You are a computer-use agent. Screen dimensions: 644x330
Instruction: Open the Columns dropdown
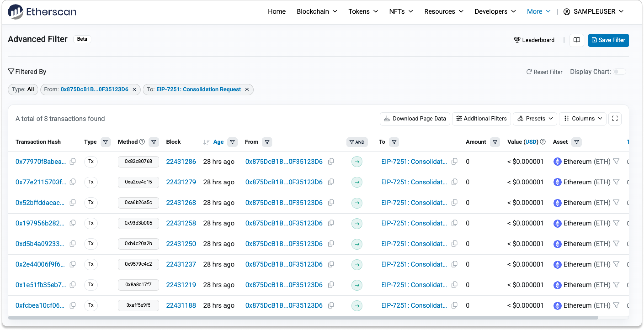pos(583,119)
